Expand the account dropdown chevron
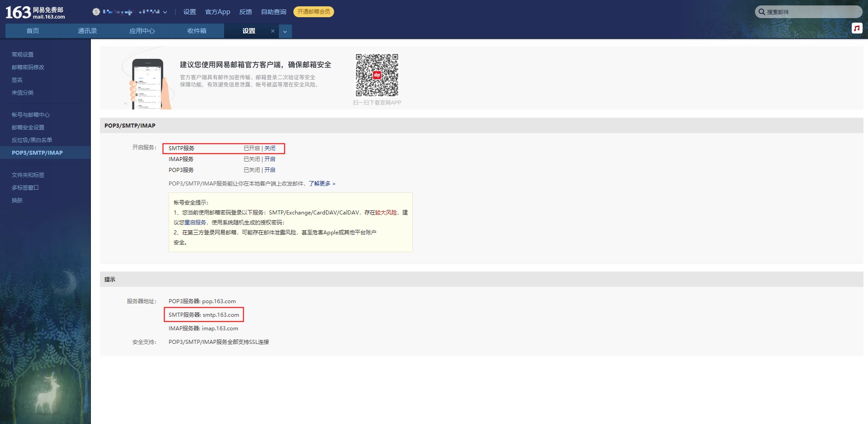Screen dimensions: 868x424 (x=165, y=12)
